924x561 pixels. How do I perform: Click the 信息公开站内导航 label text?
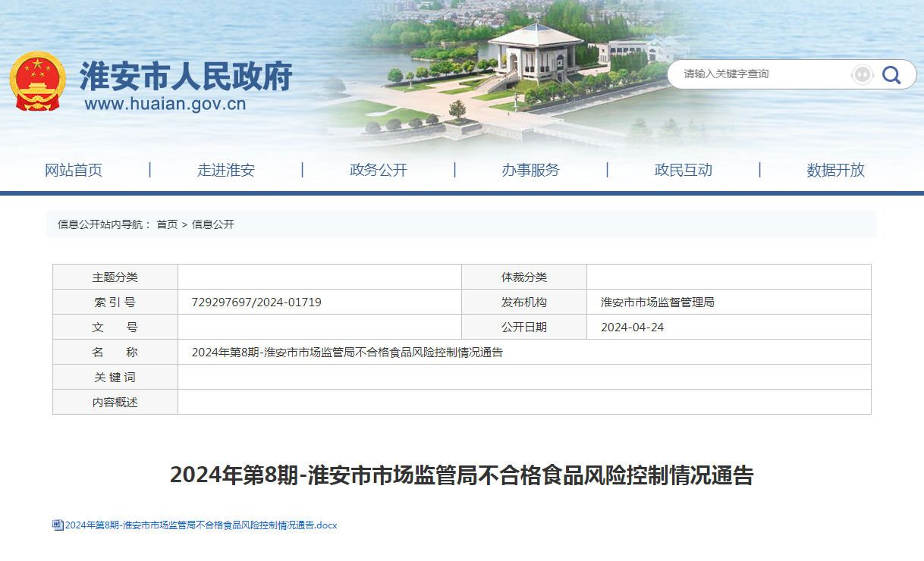point(105,224)
